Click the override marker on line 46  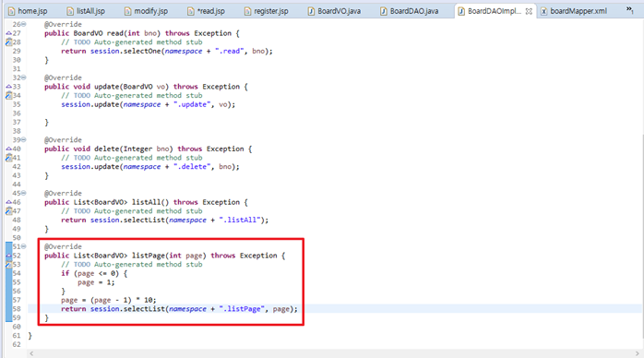click(8, 202)
